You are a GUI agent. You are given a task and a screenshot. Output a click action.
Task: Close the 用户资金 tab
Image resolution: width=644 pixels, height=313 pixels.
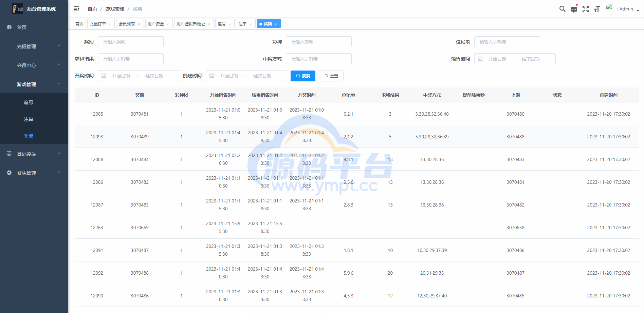pyautogui.click(x=168, y=24)
